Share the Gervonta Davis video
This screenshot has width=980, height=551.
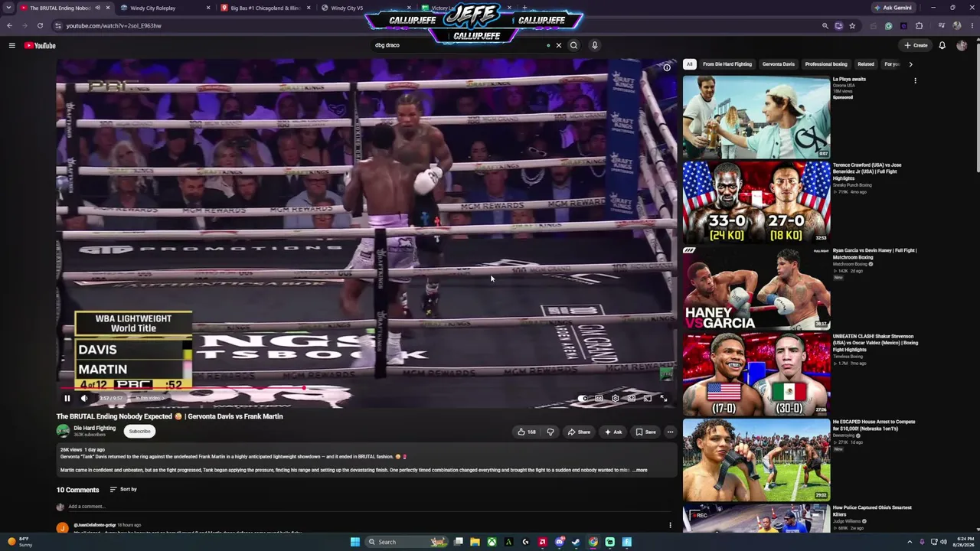pos(579,432)
